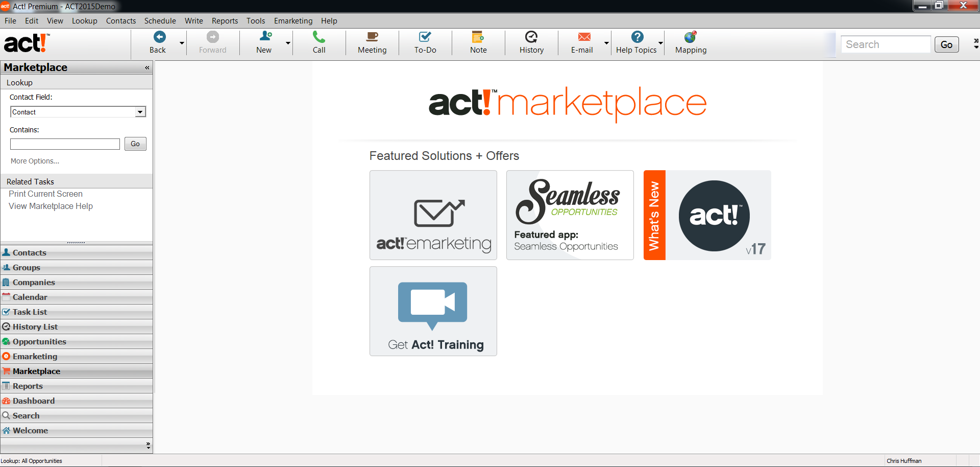Image resolution: width=980 pixels, height=467 pixels.
Task: Click Go button beside Contains field
Action: coord(135,144)
